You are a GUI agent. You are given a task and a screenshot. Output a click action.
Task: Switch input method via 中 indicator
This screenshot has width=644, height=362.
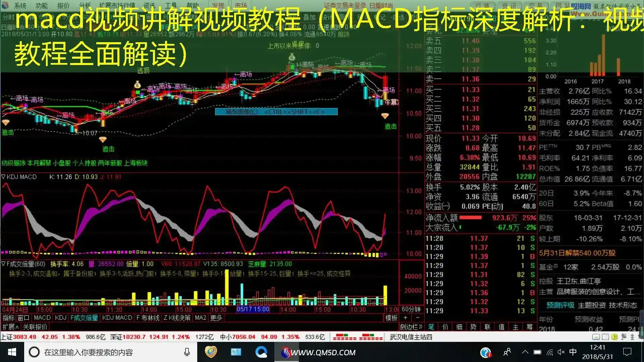(x=573, y=352)
